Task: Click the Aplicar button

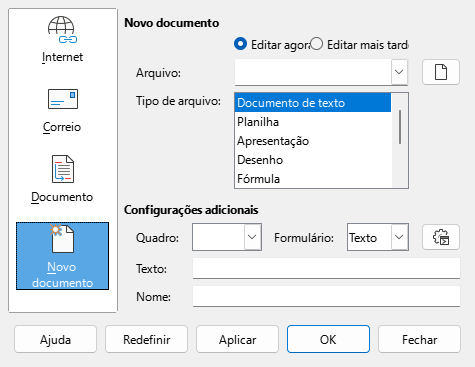Action: tap(237, 339)
